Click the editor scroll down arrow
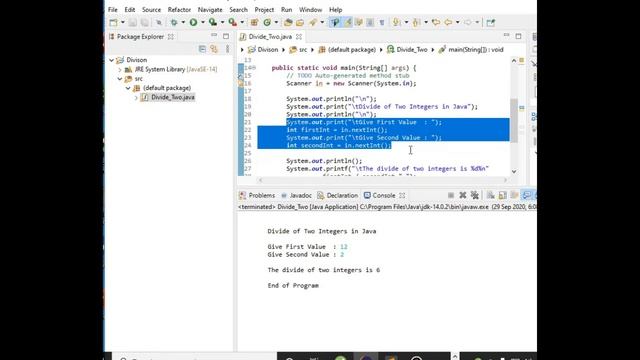640x360 pixels. click(514, 171)
